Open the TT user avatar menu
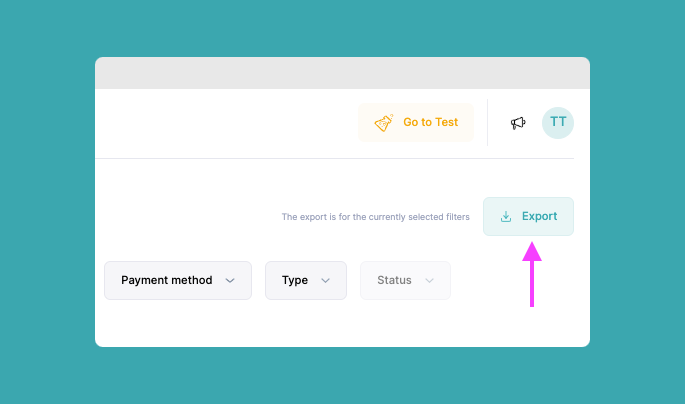685x404 pixels. pos(558,122)
